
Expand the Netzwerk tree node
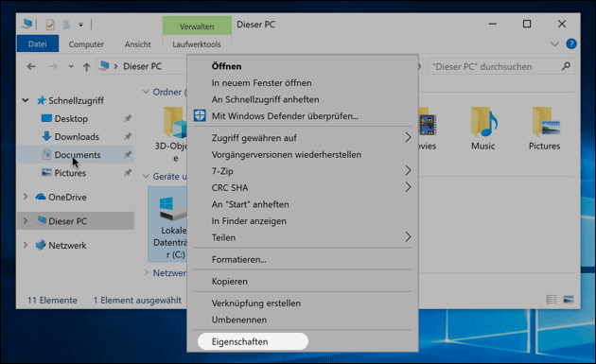pyautogui.click(x=26, y=245)
